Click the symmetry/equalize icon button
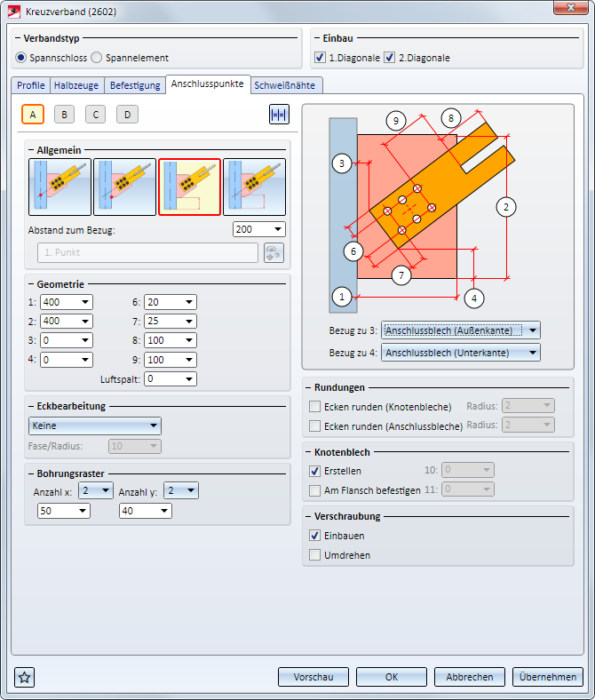This screenshot has width=595, height=700. pos(279,115)
